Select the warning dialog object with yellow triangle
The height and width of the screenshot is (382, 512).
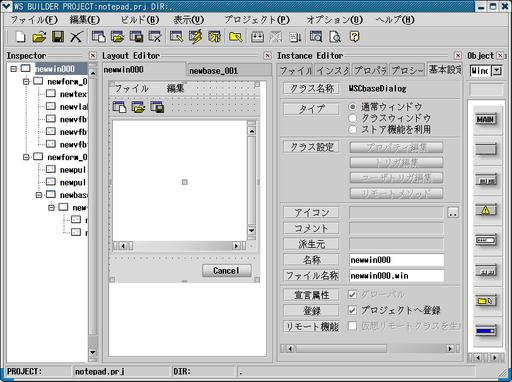click(486, 210)
